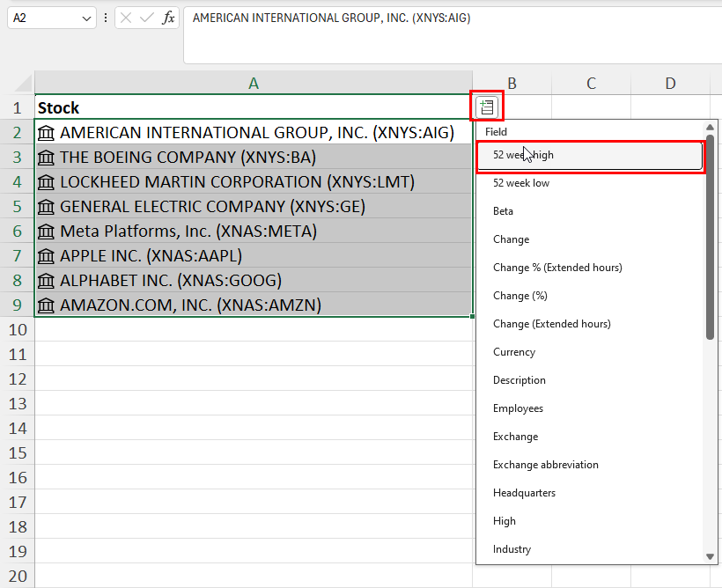Click THE BOEING COMPANY cell text
The image size is (722, 588).
188,158
